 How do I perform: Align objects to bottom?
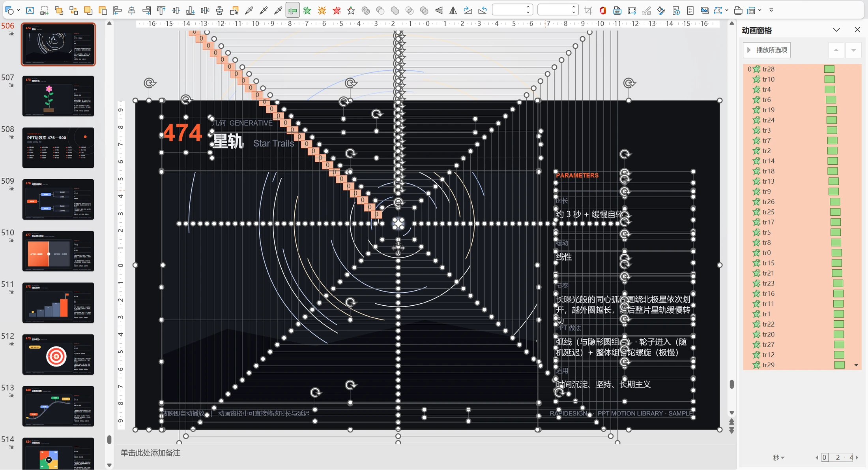pyautogui.click(x=190, y=10)
